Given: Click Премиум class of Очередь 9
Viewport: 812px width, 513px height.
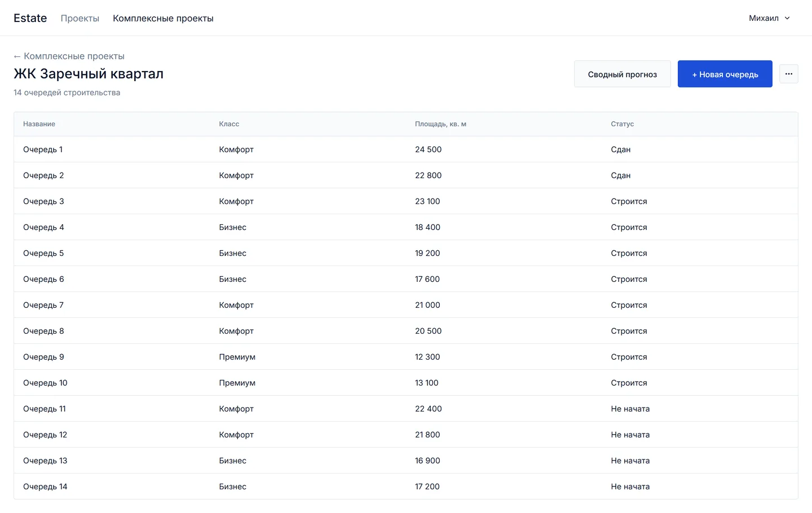Looking at the screenshot, I should tap(237, 357).
